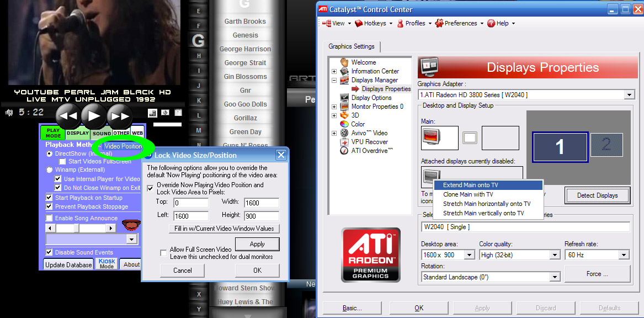
Task: Click the red lips song announce icon
Action: click(131, 224)
